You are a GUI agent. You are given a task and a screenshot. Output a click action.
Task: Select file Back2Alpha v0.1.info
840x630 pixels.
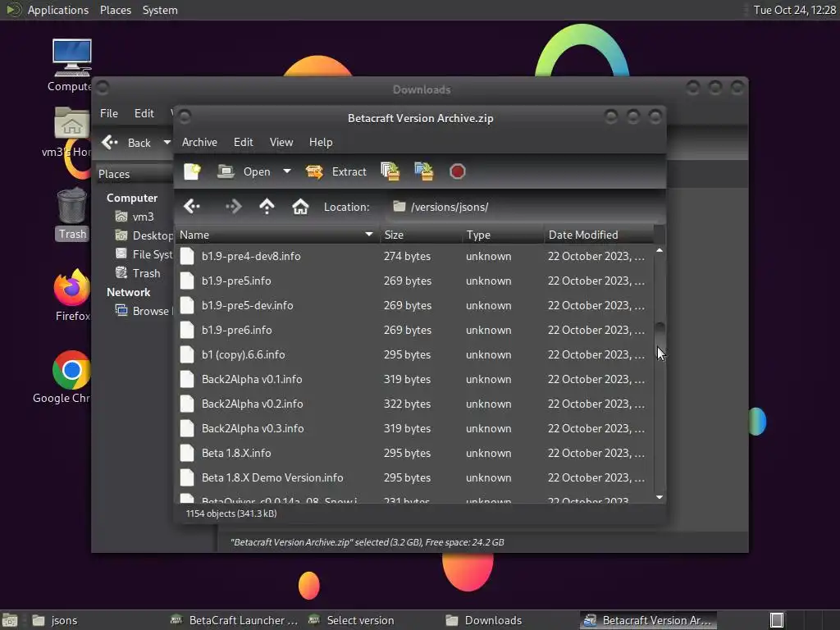414,379
